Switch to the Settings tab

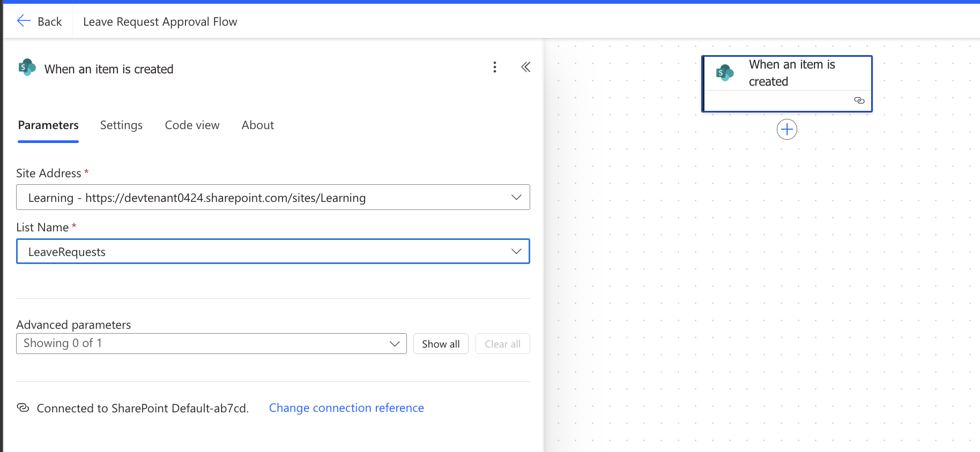121,125
